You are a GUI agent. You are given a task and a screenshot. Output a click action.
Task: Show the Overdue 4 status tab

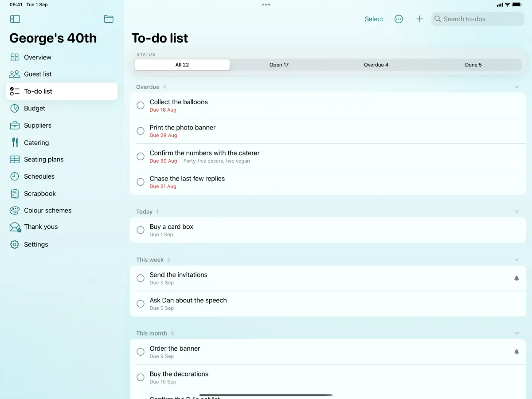376,65
